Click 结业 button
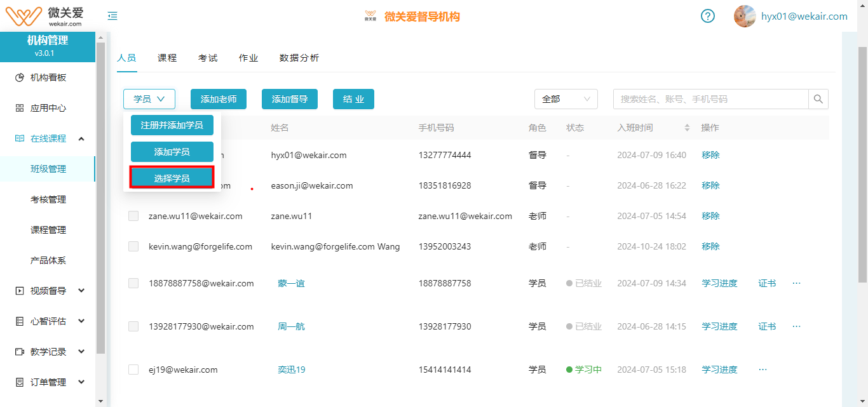The image size is (868, 407). 353,99
